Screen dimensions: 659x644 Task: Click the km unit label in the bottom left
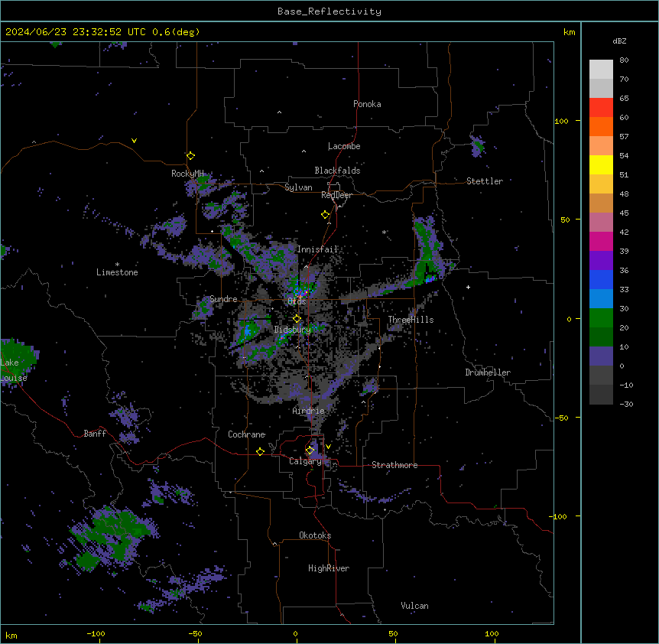click(11, 635)
